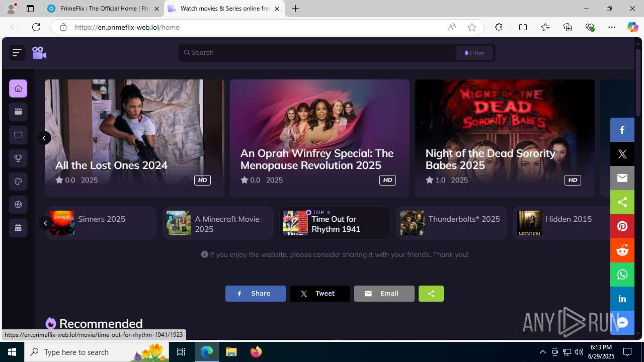Open a new browser tab
Screen dimensions: 644x362
(x=296, y=9)
